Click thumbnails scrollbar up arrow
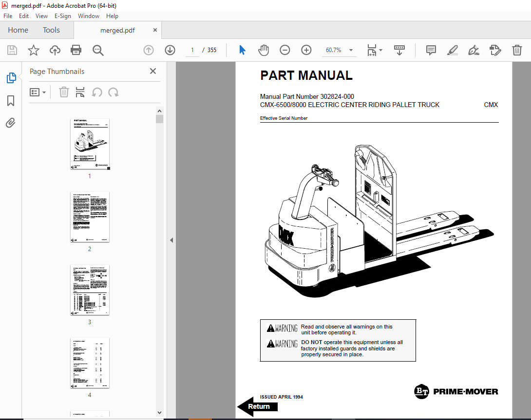This screenshot has height=420, width=531. (x=159, y=111)
